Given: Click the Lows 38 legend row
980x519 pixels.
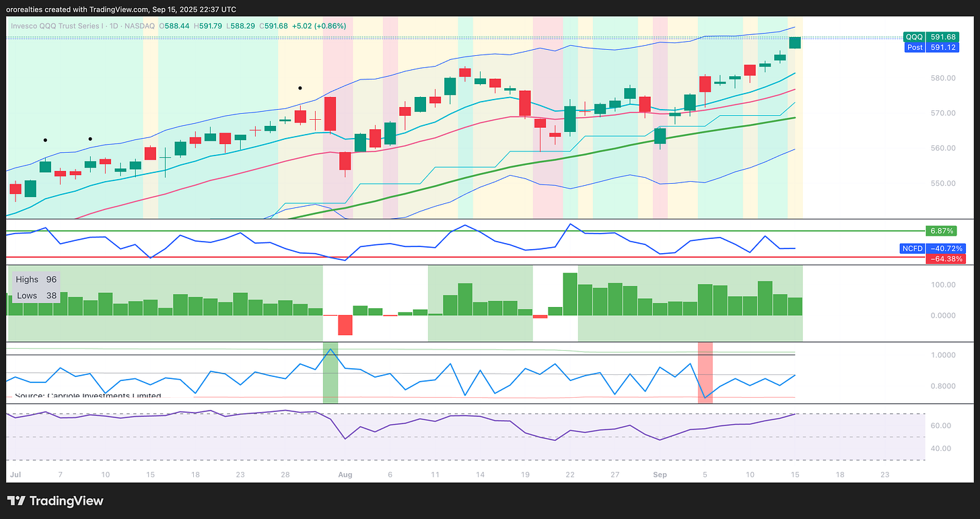Looking at the screenshot, I should coord(36,295).
